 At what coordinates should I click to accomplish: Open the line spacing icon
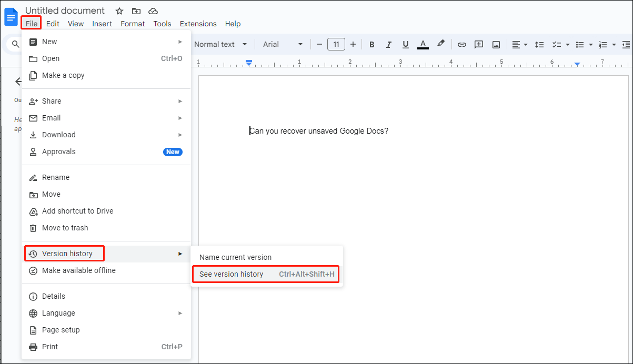click(539, 44)
